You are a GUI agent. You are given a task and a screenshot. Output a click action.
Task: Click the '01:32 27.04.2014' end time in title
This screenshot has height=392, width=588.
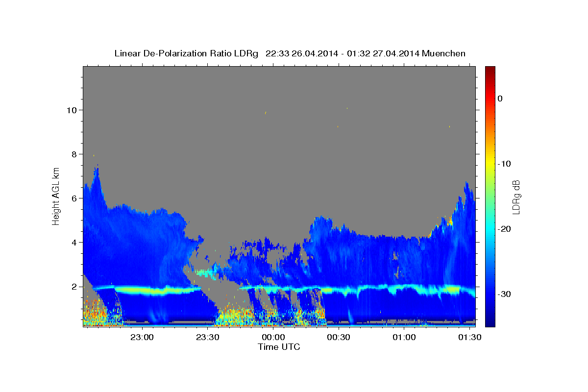click(383, 53)
